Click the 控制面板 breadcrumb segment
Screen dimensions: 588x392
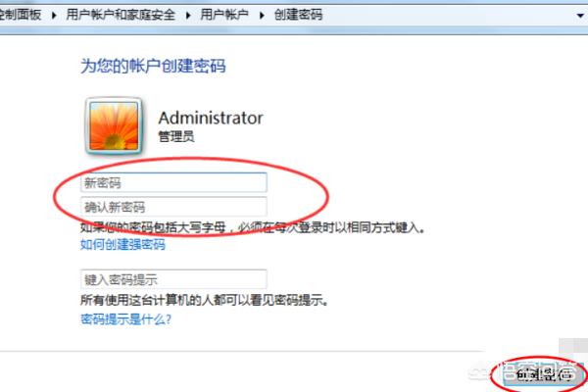(x=20, y=15)
